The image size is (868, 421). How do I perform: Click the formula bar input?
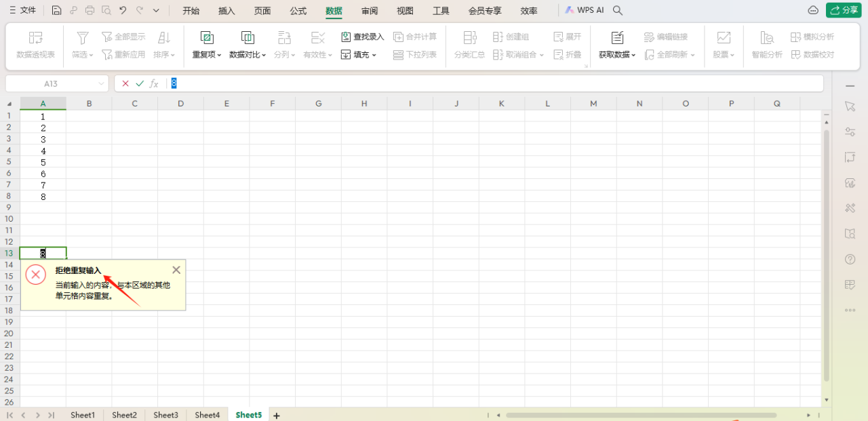[x=495, y=83]
